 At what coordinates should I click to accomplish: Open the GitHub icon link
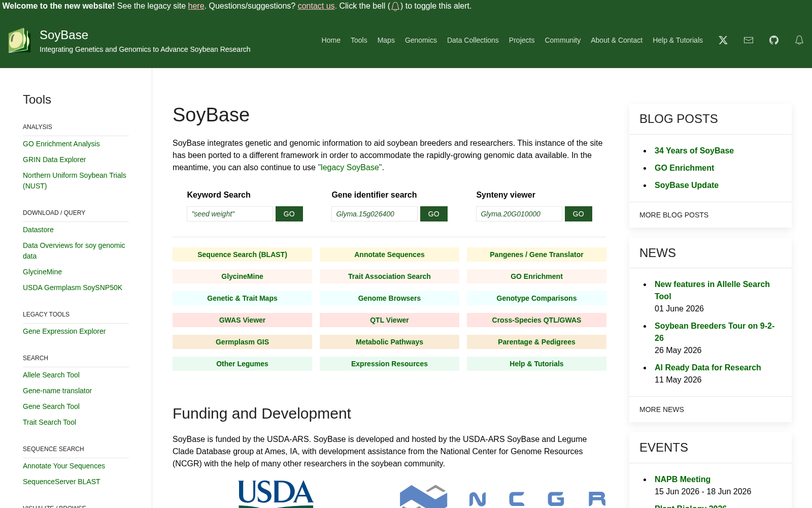774,40
